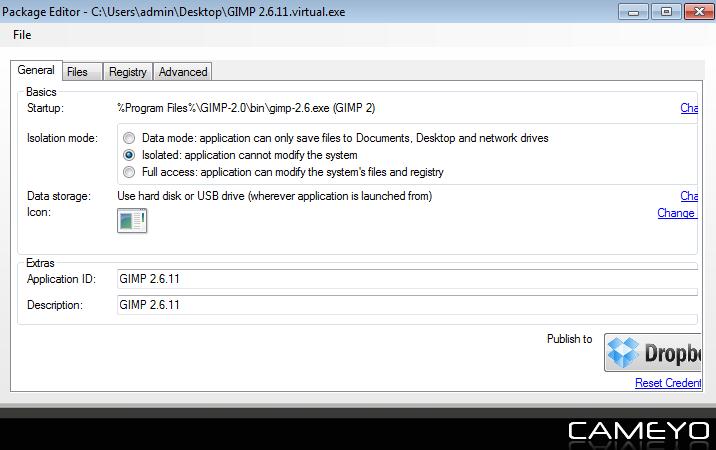The image size is (716, 450).
Task: Click the Application ID input field
Action: coord(407,279)
